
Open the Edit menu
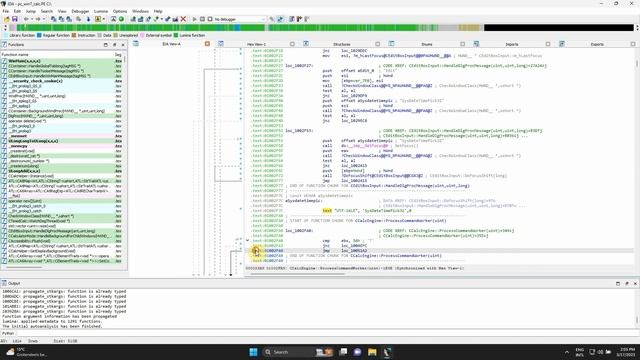pyautogui.click(x=17, y=11)
